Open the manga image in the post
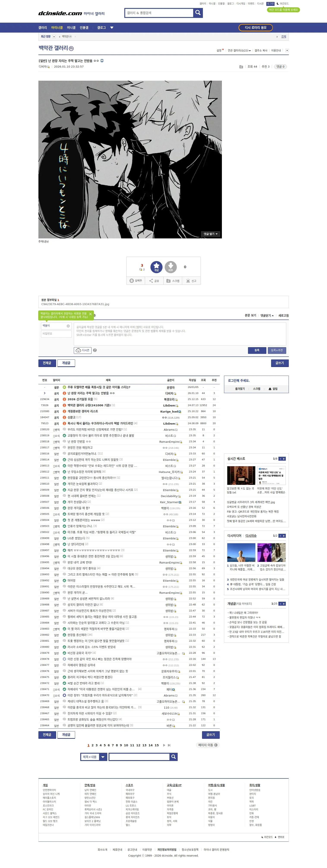Image resolution: width=327 pixels, height=868 pixels. pyautogui.click(x=130, y=159)
